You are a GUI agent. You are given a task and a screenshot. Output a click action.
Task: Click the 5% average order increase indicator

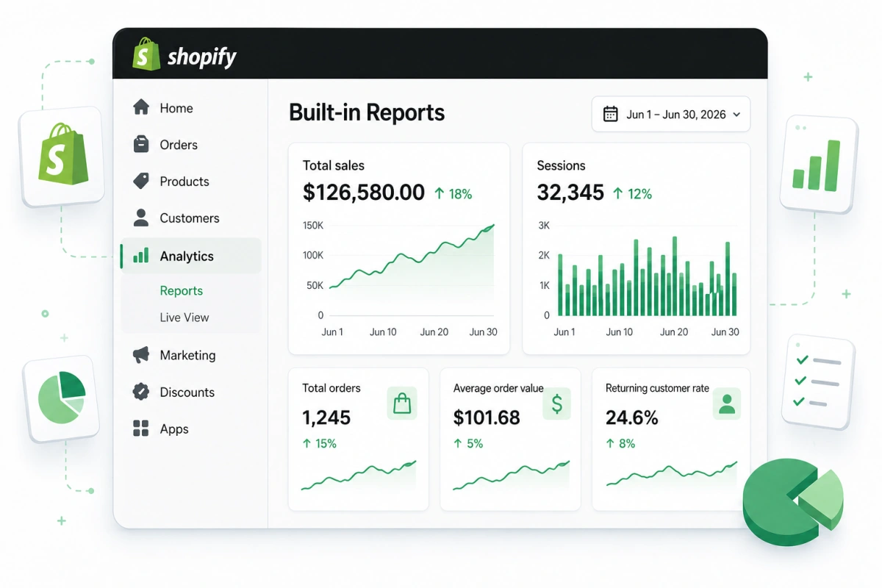click(x=468, y=443)
